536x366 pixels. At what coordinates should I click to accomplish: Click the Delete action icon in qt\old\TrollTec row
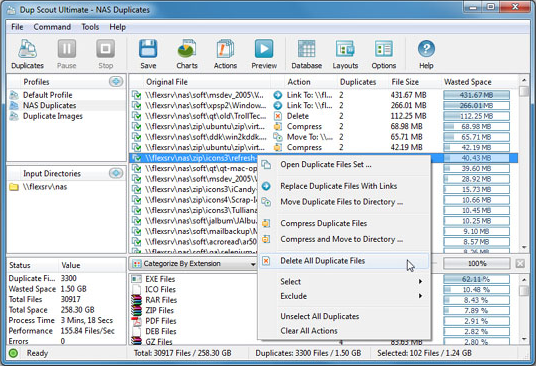(x=278, y=116)
